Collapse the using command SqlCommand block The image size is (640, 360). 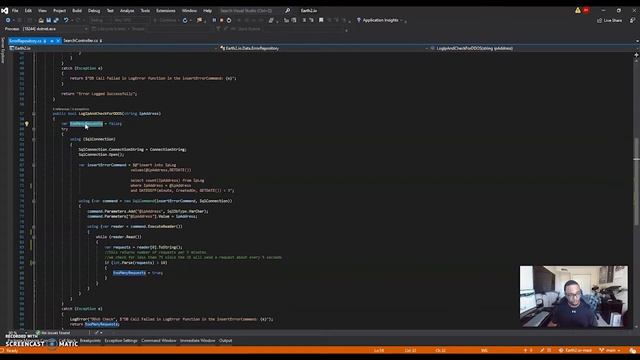[x=33, y=201]
